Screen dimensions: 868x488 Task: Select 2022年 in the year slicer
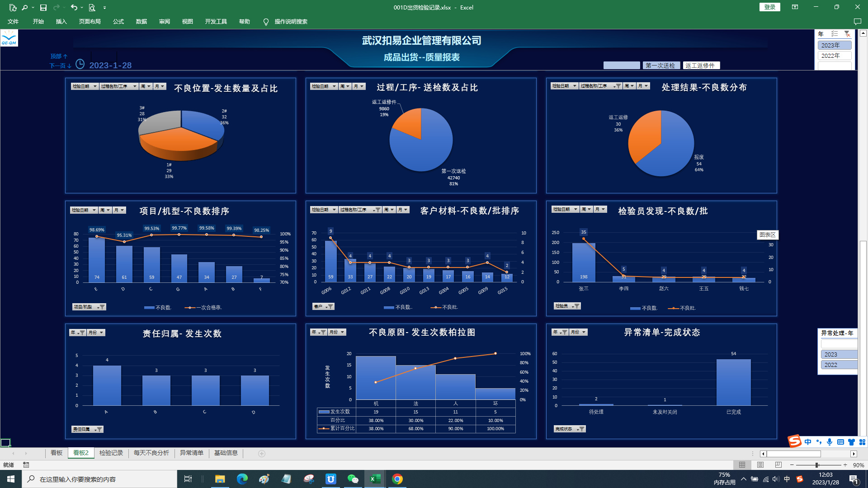tap(834, 56)
